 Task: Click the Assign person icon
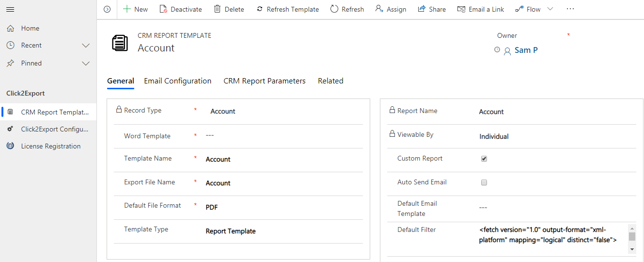coord(379,9)
